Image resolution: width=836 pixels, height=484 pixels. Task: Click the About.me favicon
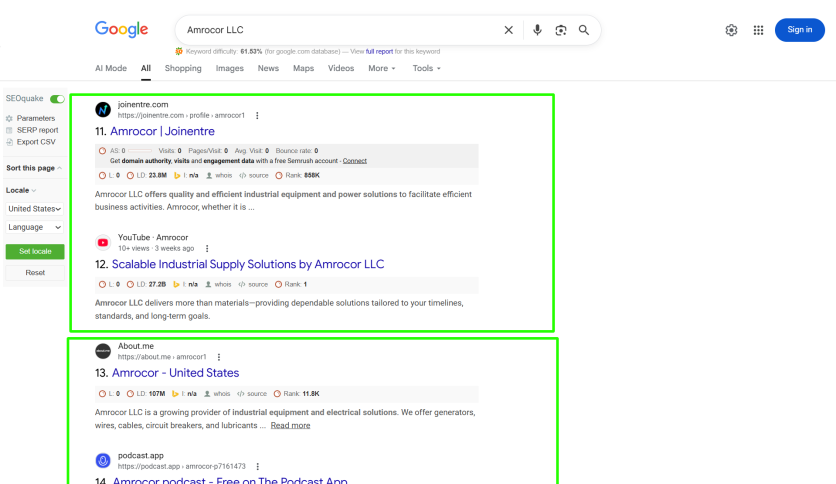click(x=103, y=351)
